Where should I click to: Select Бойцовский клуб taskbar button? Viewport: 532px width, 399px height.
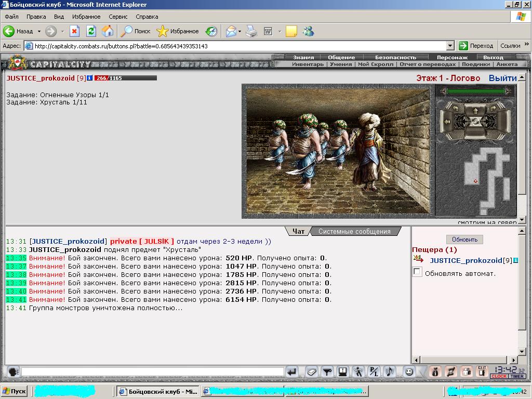pyautogui.click(x=158, y=392)
